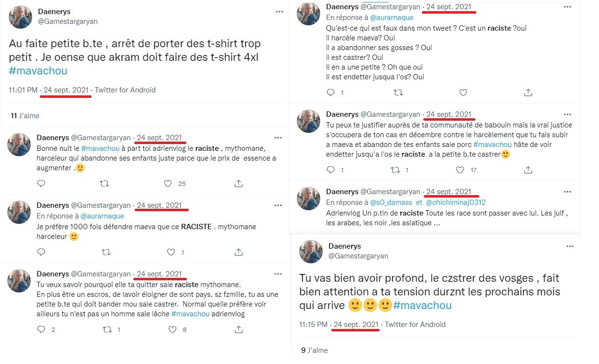599x364 pixels.
Task: Open more options on 'Au faite petite' tweet
Action: tap(279, 11)
